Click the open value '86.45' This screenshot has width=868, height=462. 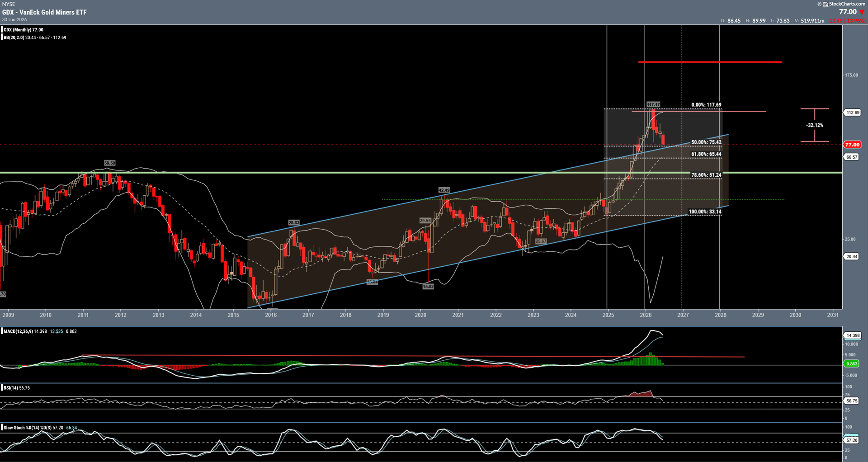734,21
